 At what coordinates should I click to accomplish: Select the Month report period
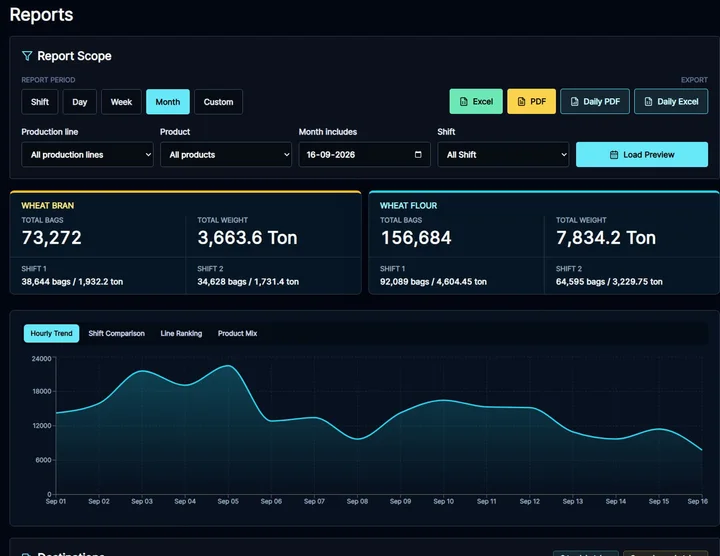pos(168,102)
